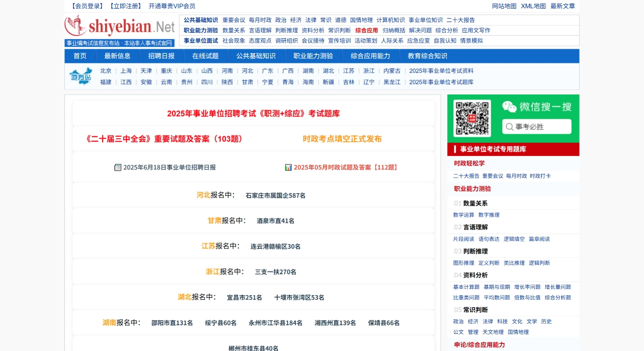Click 申论/综合应用能力 sidebar heading
The height and width of the screenshot is (351, 644).
[x=479, y=345]
